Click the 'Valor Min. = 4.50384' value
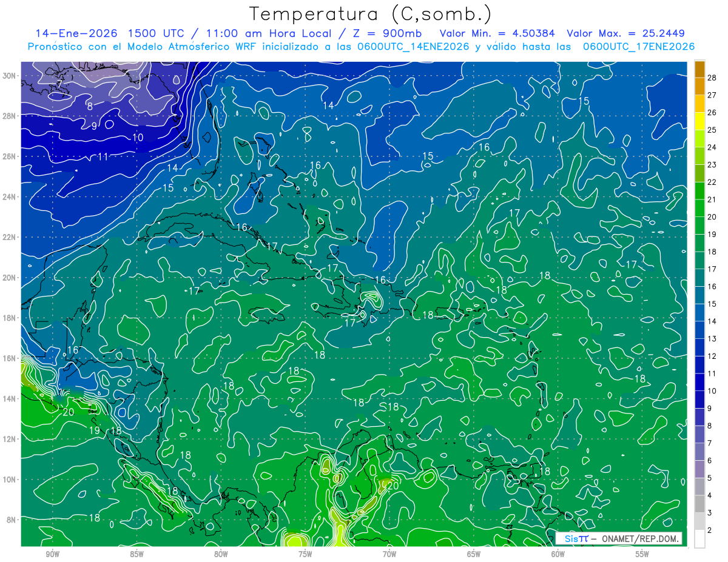 497,33
